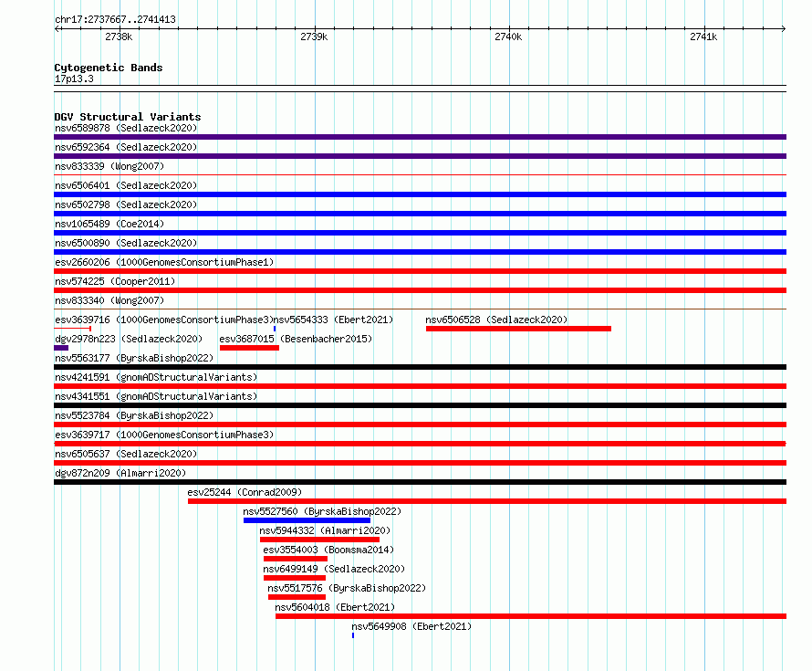This screenshot has width=812, height=671.
Task: Click nsv6499149 (Sedlazeck2020) label
Action: click(334, 569)
